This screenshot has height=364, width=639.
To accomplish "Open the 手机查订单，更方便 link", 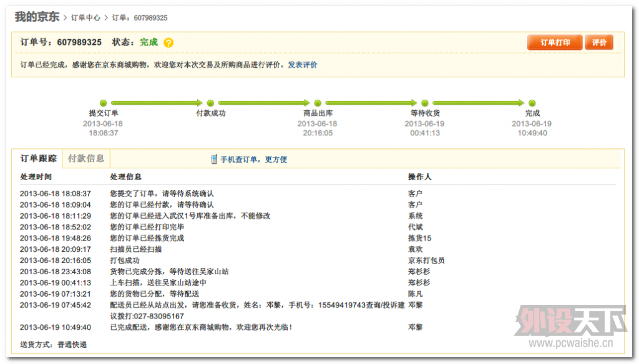I will (x=253, y=159).
